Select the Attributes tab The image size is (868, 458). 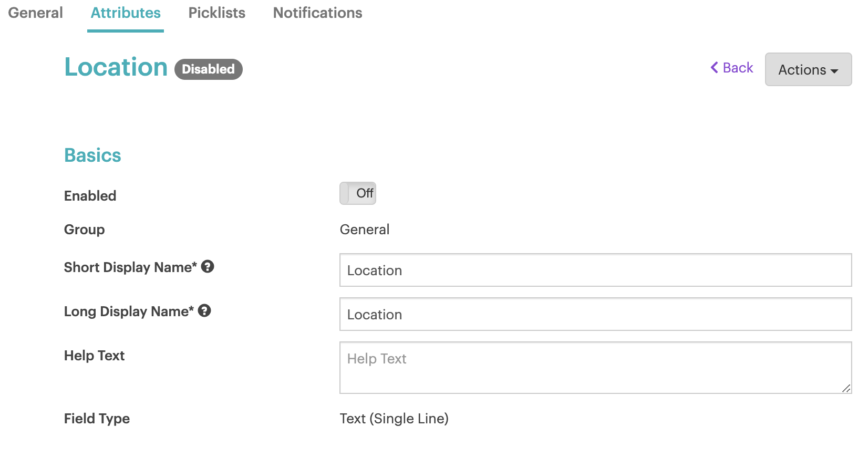[126, 13]
